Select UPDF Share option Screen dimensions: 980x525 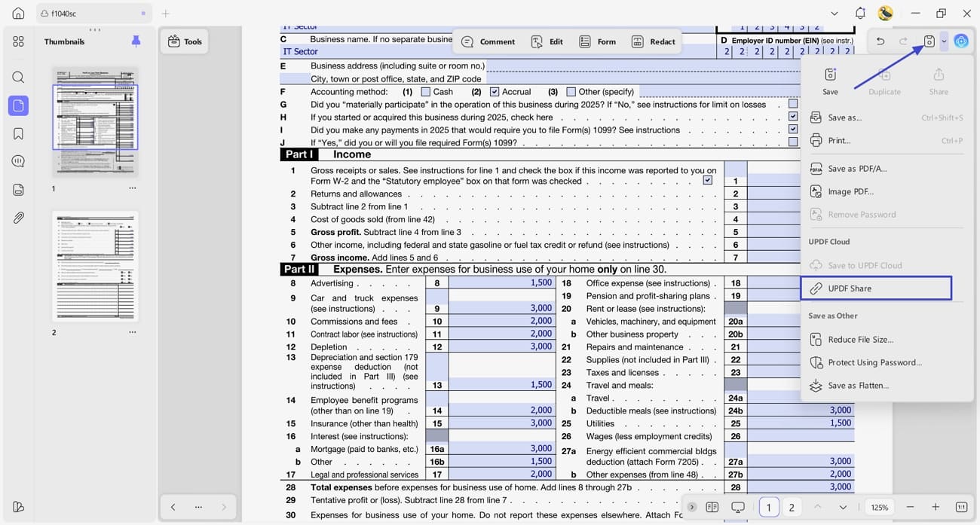(x=876, y=288)
